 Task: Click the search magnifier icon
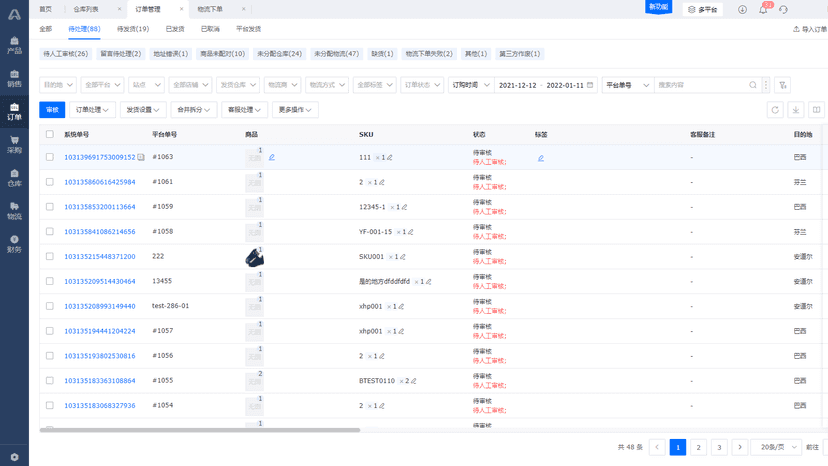[752, 85]
